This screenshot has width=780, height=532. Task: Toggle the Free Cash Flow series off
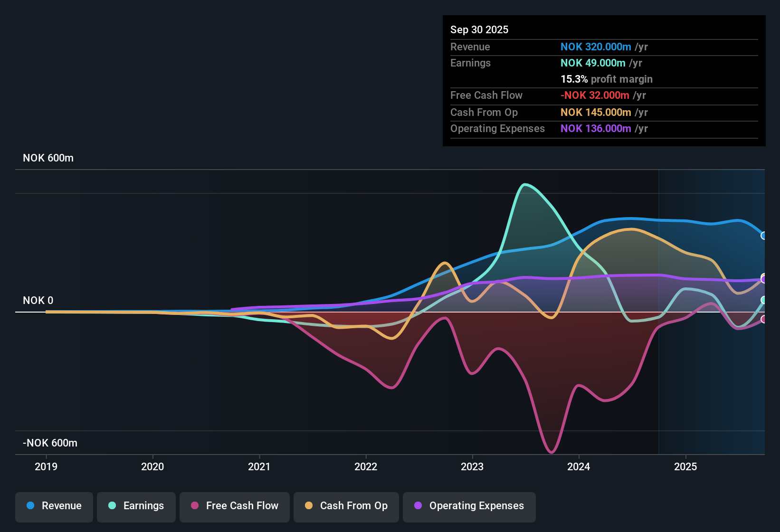(x=234, y=506)
